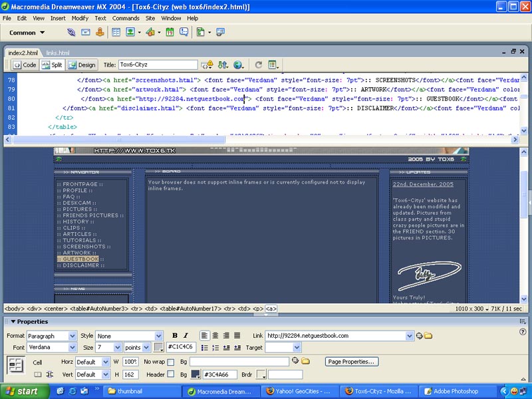The image size is (532, 399).
Task: Open the Target dropdown
Action: pyautogui.click(x=297, y=347)
